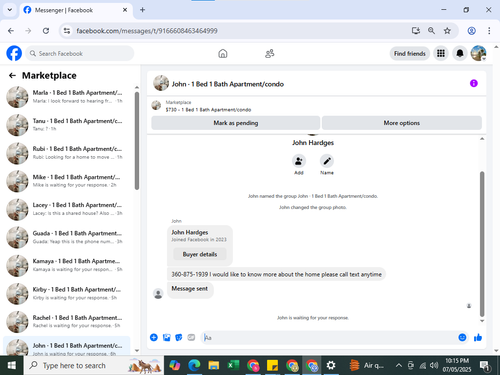
Task: Close the Messenger tab
Action: point(125,10)
